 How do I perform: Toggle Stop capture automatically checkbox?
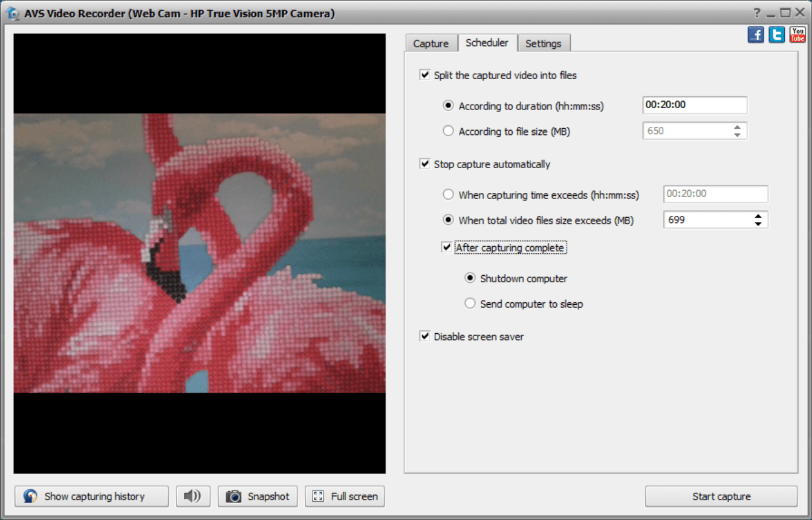click(x=424, y=164)
